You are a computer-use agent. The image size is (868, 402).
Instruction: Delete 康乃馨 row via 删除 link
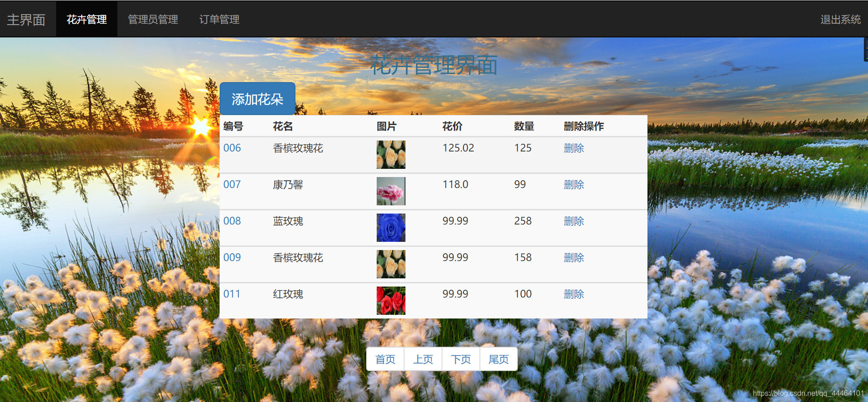click(574, 184)
